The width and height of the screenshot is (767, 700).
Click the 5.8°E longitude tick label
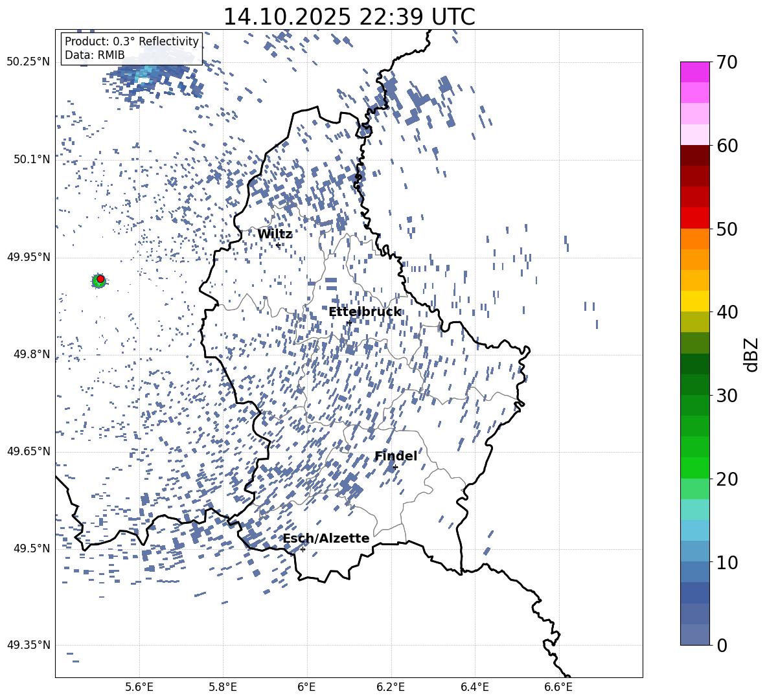tap(223, 687)
